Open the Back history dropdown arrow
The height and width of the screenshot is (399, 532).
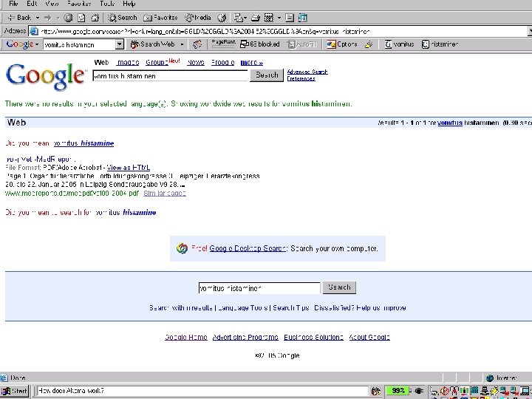coord(38,18)
